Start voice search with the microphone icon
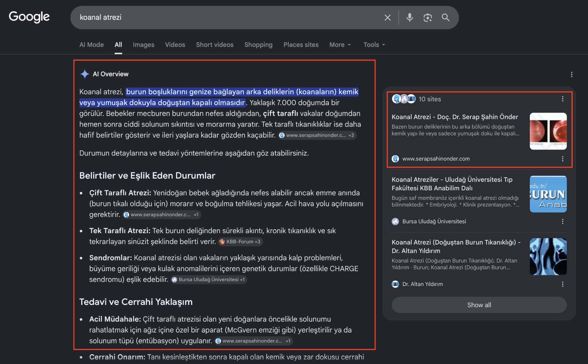This screenshot has height=364, width=588. [x=410, y=18]
